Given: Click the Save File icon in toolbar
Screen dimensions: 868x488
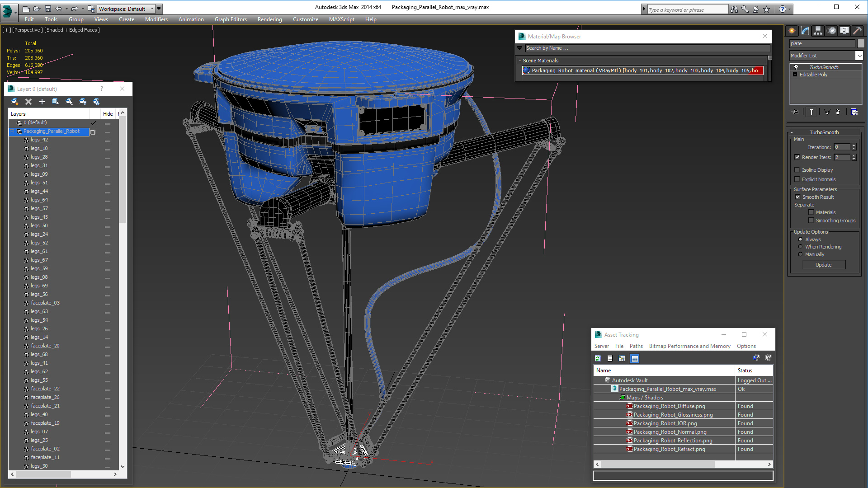Looking at the screenshot, I should [47, 9].
